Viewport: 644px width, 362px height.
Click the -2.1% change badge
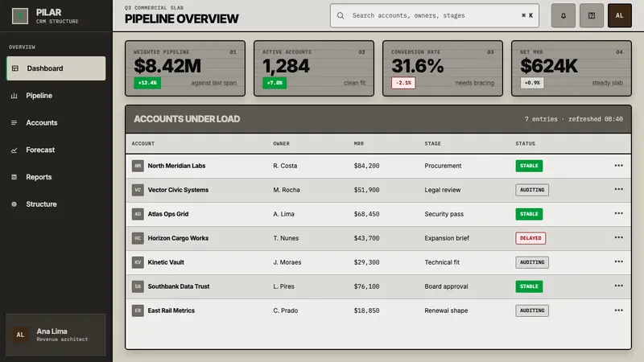(x=403, y=83)
